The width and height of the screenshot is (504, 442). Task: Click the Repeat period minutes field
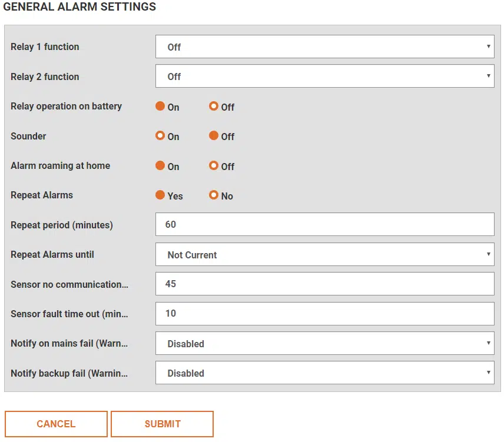(x=324, y=225)
